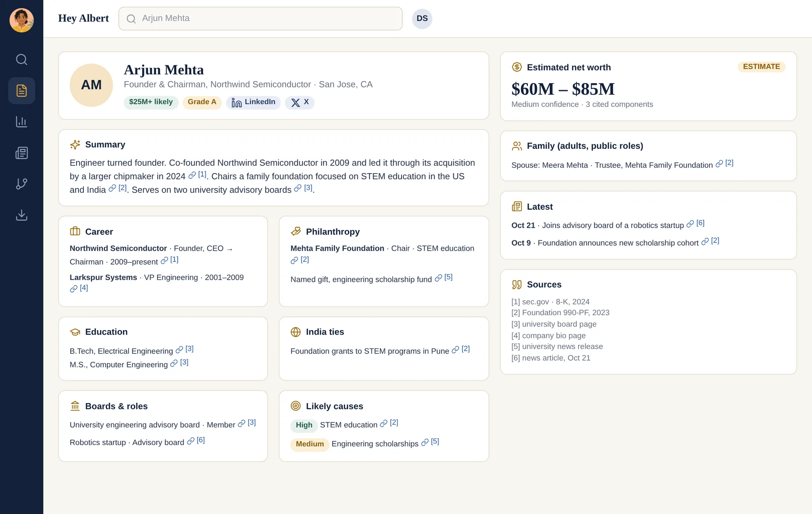This screenshot has width=812, height=514.
Task: Select the document profile icon in sidebar
Action: pyautogui.click(x=22, y=91)
